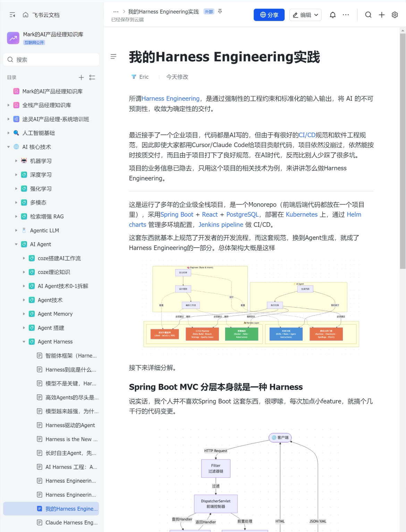Collapse the Agent Harness node
The width and height of the screenshot is (406, 532).
tap(24, 342)
